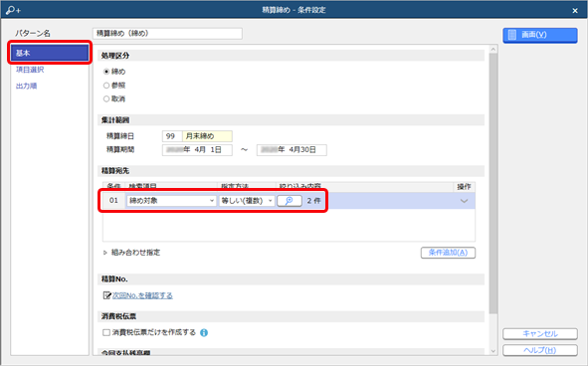Viewport: 588px width, 366px height.
Task: Open the 次回No.を確認する link
Action: [x=142, y=295]
